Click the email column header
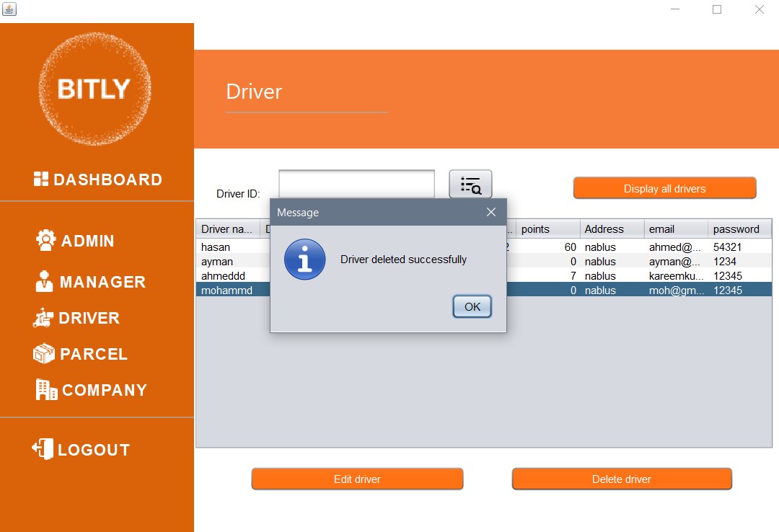Screen dimensions: 779x532 click(x=676, y=229)
